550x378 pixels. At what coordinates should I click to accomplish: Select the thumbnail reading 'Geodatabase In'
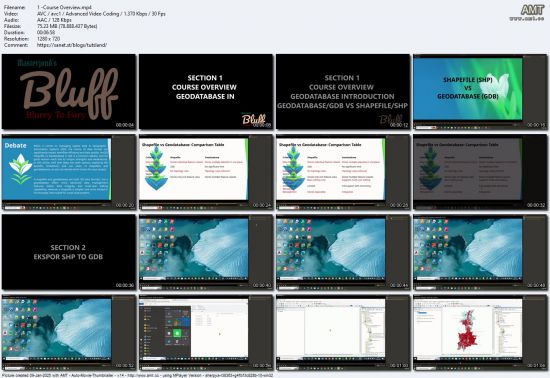[x=206, y=92]
